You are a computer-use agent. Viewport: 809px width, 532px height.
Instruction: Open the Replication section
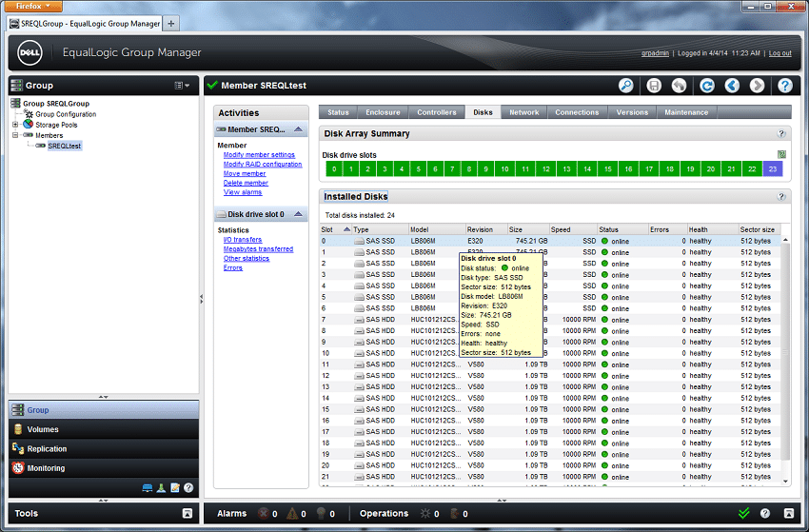coord(104,449)
